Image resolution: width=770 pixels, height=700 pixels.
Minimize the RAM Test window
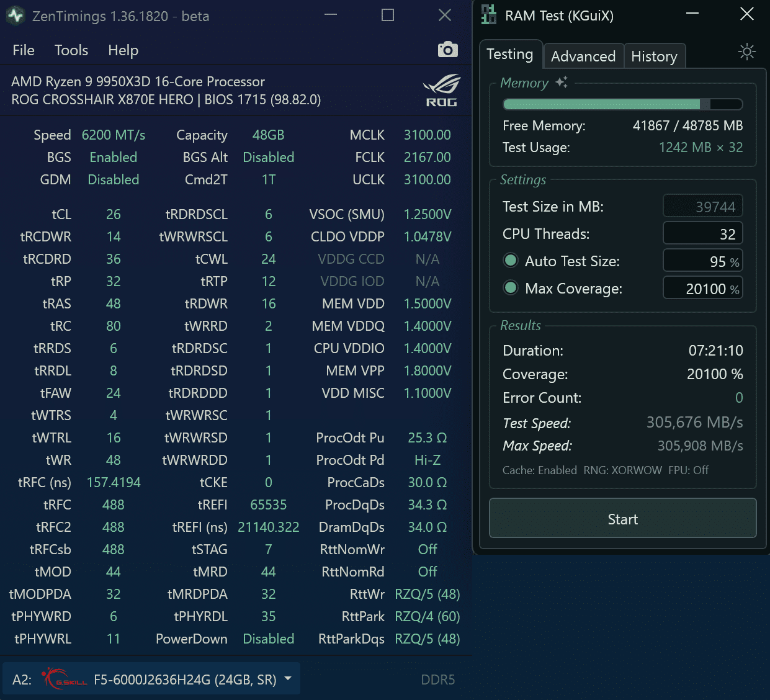tap(692, 14)
